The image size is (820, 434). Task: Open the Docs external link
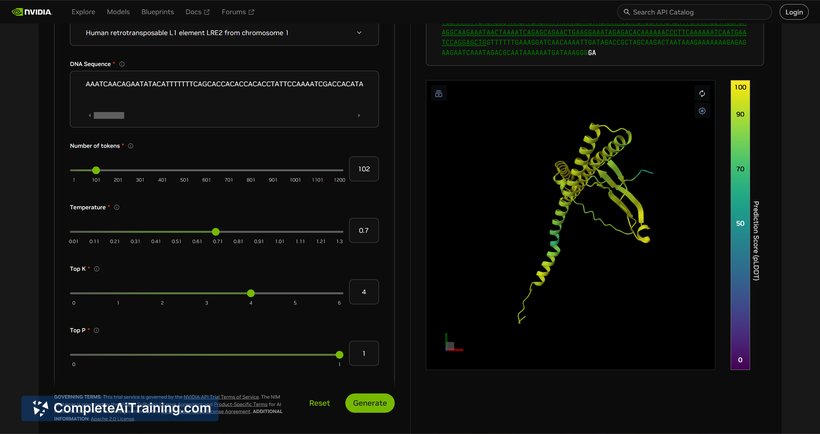[x=197, y=12]
